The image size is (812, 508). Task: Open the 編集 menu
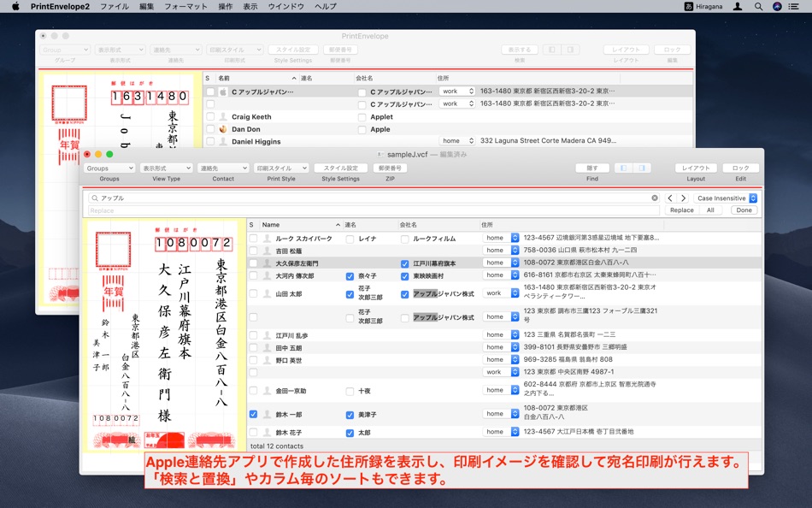point(146,6)
